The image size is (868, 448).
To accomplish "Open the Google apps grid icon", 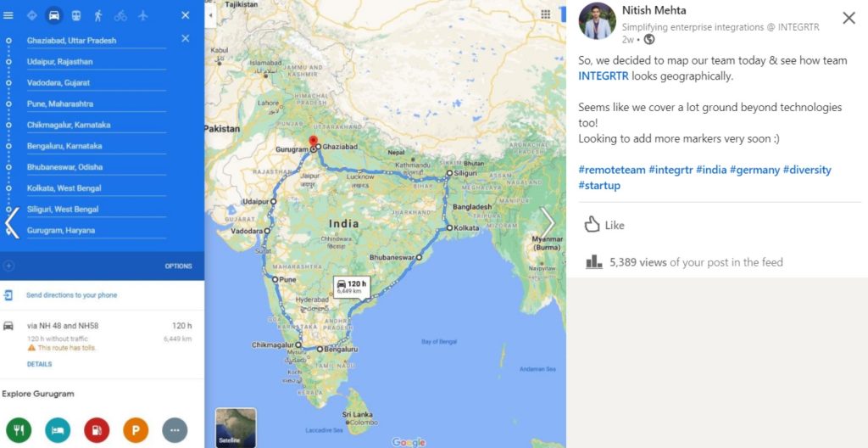I will (545, 14).
